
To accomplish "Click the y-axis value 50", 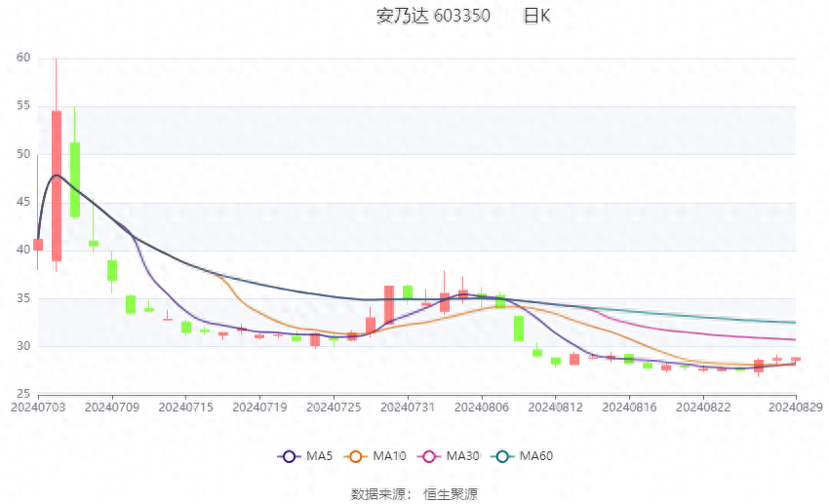I will (x=23, y=154).
